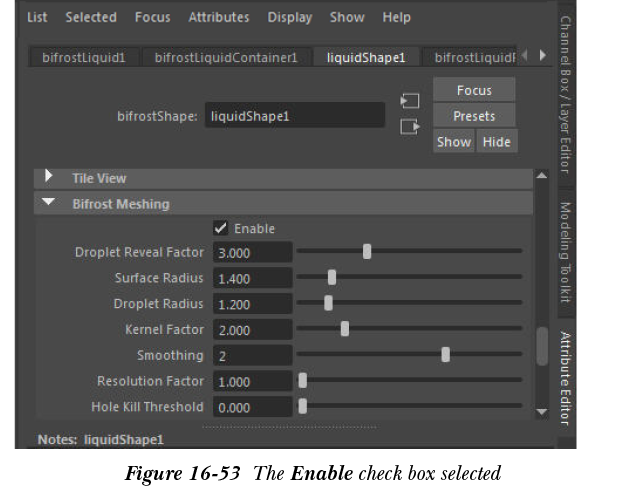Image resolution: width=627 pixels, height=488 pixels.
Task: Switch to the bifrostLiquidContainer1 tab
Action: pyautogui.click(x=226, y=57)
